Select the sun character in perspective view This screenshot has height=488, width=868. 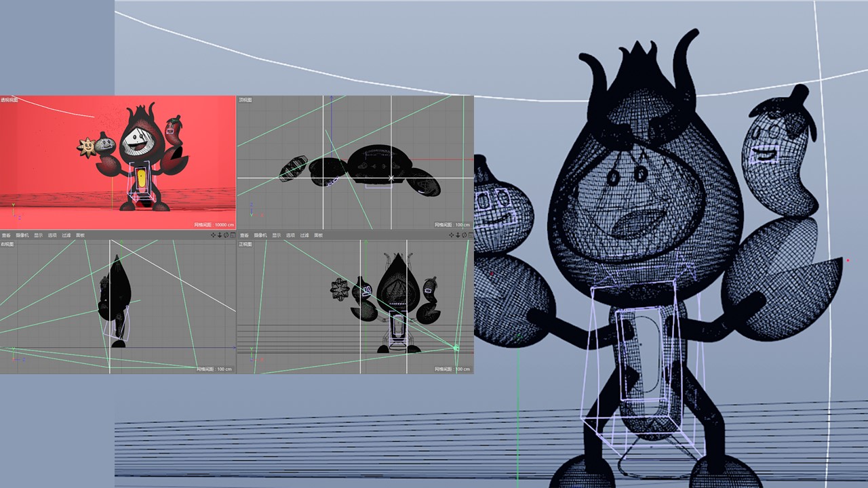tap(87, 147)
